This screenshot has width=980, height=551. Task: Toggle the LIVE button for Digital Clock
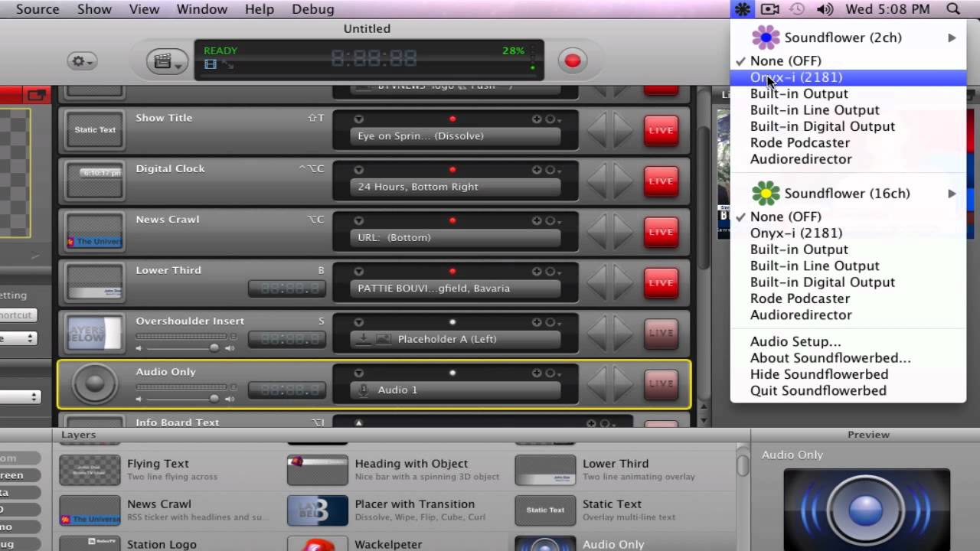661,181
